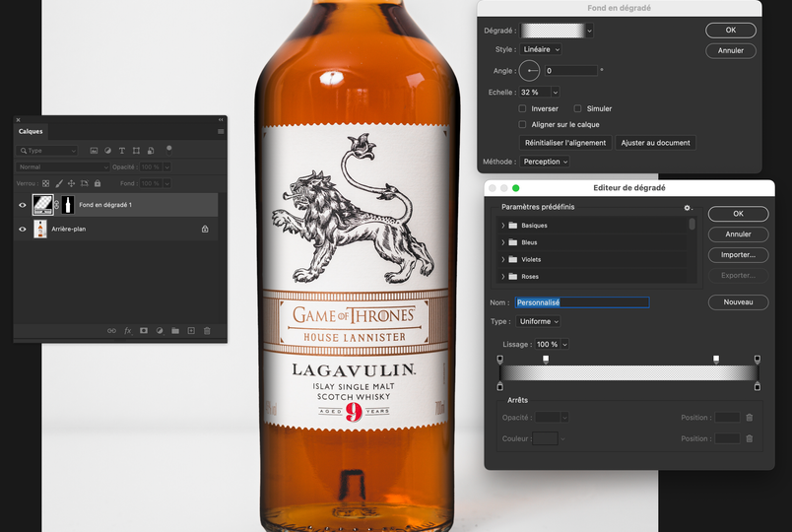Click Réinitialiser l'alignement button
The width and height of the screenshot is (792, 532).
coord(565,143)
